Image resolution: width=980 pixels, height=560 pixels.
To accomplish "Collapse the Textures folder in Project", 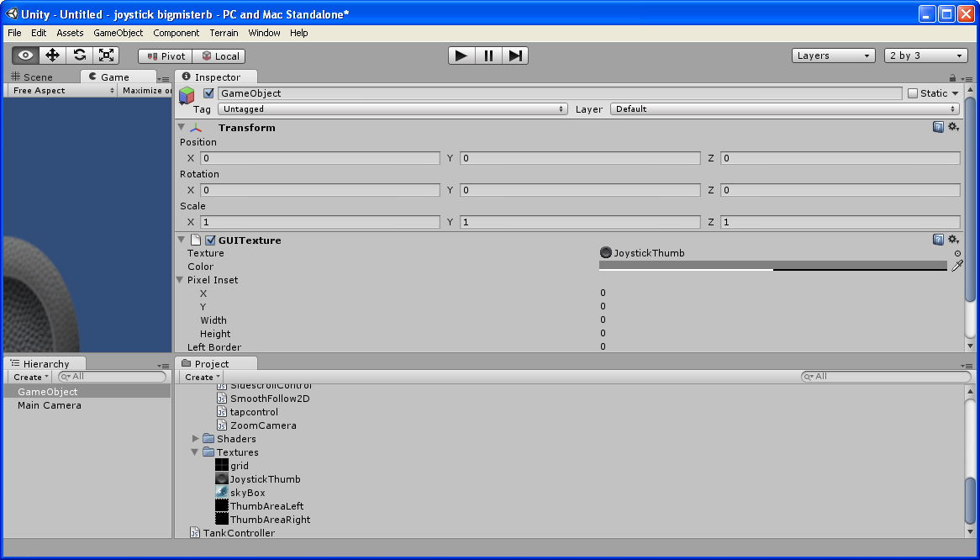I will coord(195,452).
